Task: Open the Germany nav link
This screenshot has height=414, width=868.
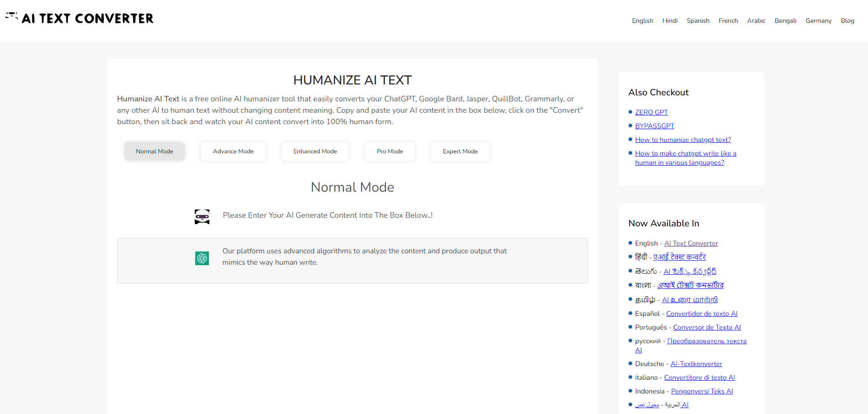Action: click(819, 21)
